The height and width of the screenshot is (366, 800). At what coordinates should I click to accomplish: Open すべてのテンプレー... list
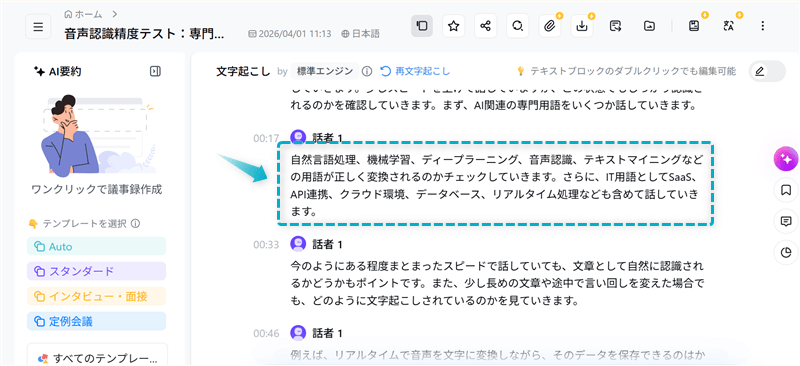[x=97, y=356]
